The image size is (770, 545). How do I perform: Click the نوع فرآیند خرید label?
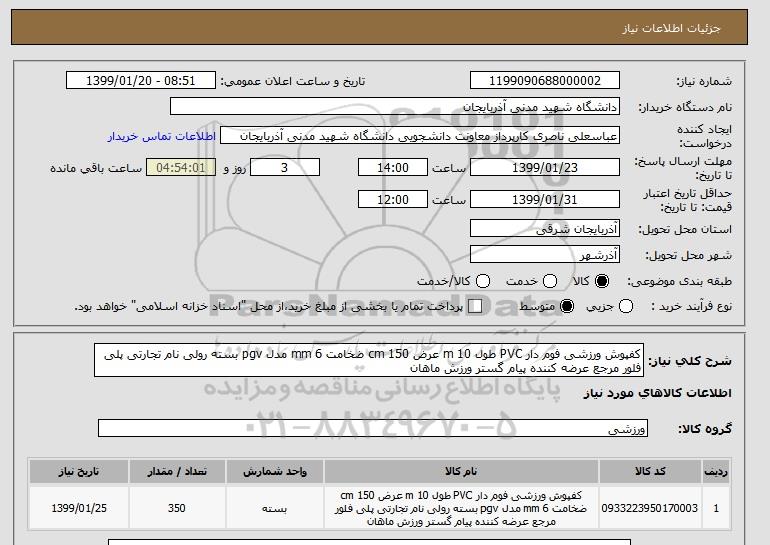coord(691,306)
